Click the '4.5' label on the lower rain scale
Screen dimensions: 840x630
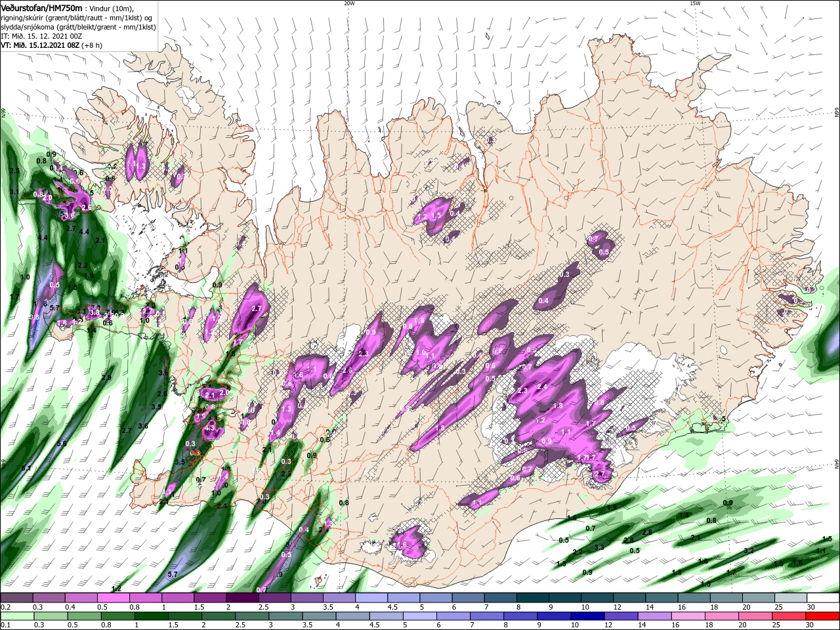tap(375, 625)
